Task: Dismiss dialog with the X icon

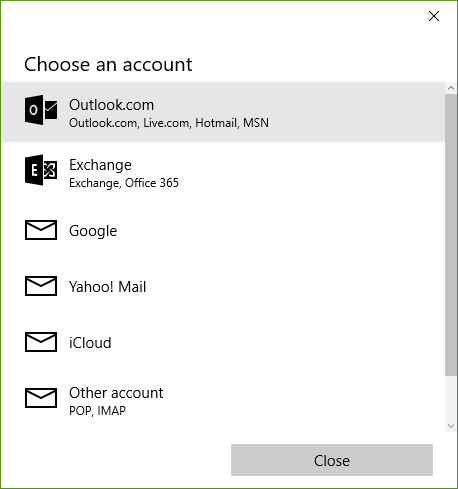Action: click(434, 16)
